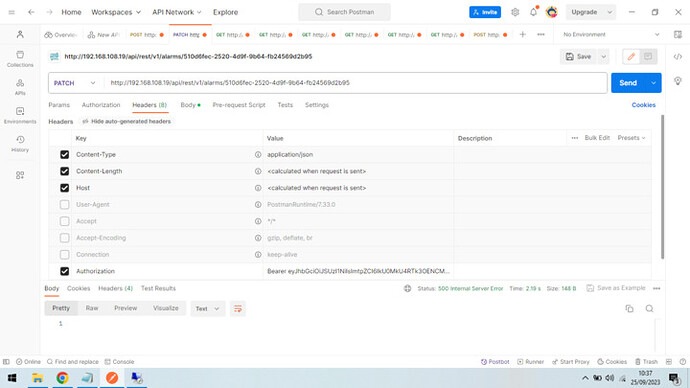
Task: Open the Collections sidebar panel
Action: pos(20,59)
